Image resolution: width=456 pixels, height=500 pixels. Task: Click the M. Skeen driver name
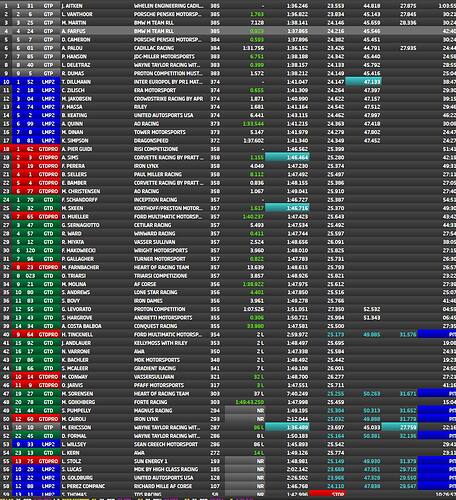pyautogui.click(x=73, y=208)
